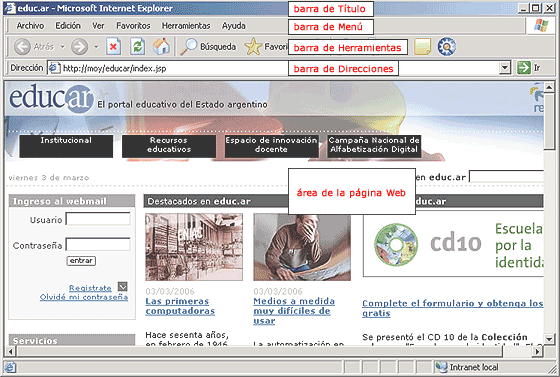Click the horizontal scrollbar thumb
The height and width of the screenshot is (377, 560).
click(260, 351)
